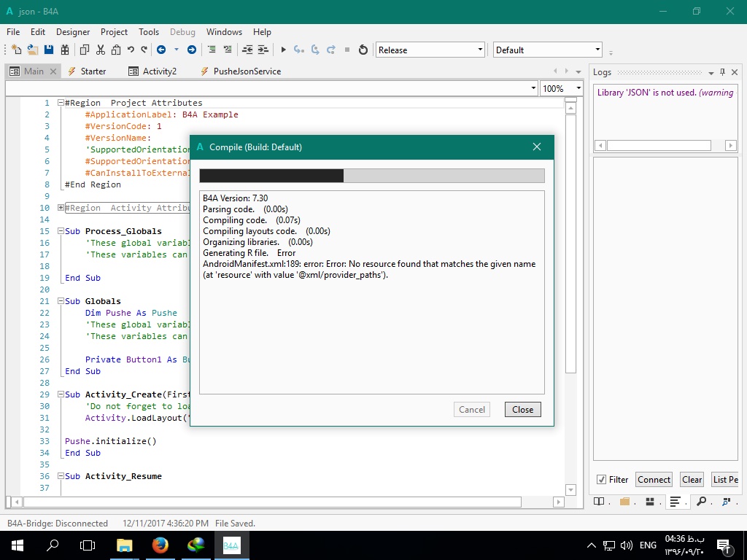Open the Quick Search magnifier tab
Viewport: 747px width, 560px height.
click(701, 502)
